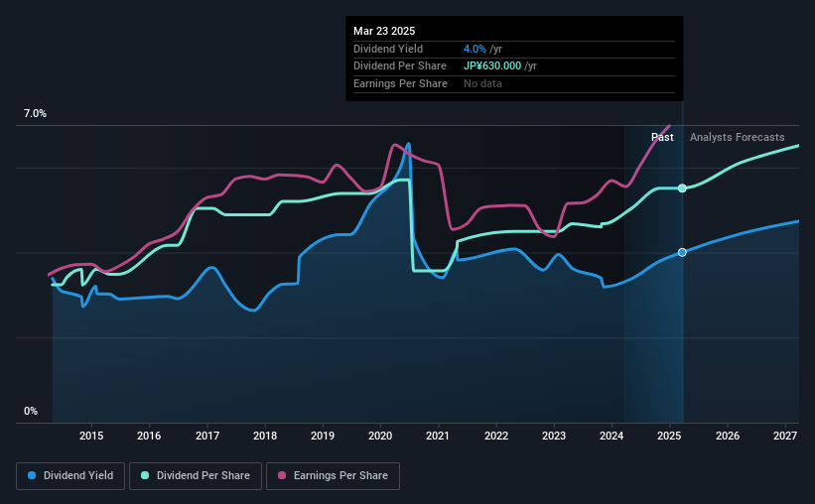Image resolution: width=815 pixels, height=504 pixels.
Task: Select the 2018 label on the time axis
Action: (265, 436)
